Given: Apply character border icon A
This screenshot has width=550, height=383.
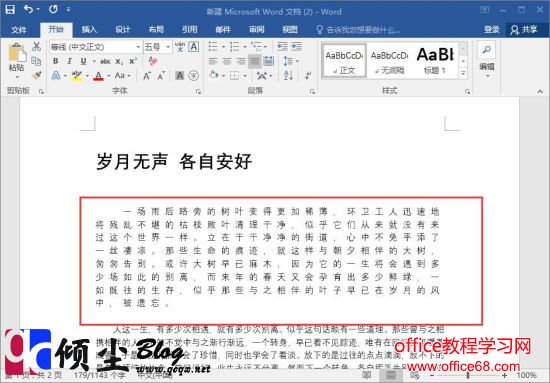Looking at the screenshot, I should click(x=194, y=47).
